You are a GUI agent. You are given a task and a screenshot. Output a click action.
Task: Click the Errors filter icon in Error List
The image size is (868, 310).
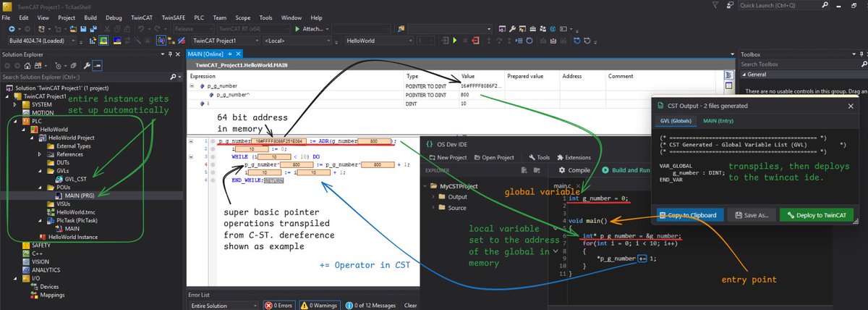(279, 306)
